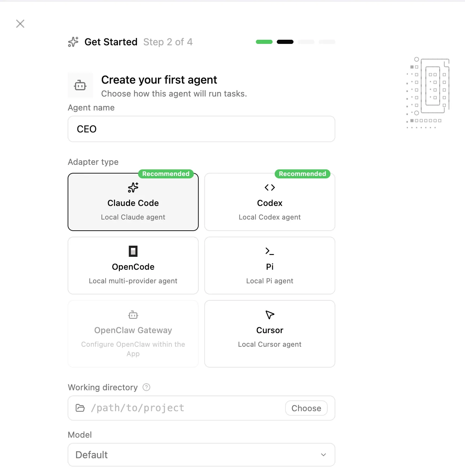Click the green first step progress bar
Image resolution: width=465 pixels, height=476 pixels.
coord(264,42)
